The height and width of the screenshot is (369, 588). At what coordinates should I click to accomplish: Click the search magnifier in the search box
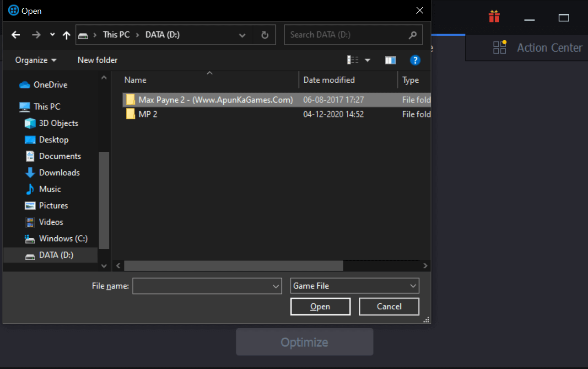(x=412, y=34)
